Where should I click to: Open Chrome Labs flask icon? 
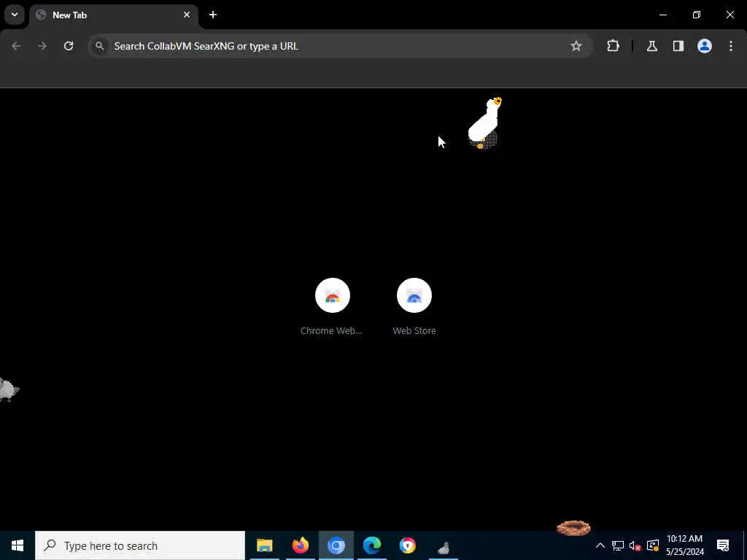[652, 46]
